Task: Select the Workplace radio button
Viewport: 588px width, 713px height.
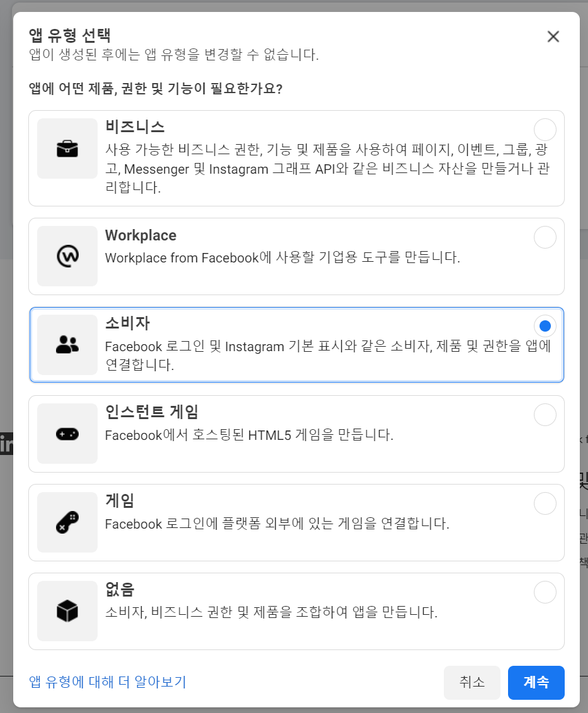Action: (x=545, y=237)
